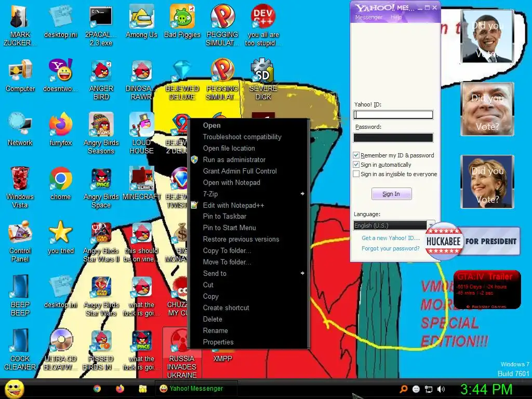Select 'Open file location' menu entry
Viewport: 532px width, 399px height.
coord(249,148)
